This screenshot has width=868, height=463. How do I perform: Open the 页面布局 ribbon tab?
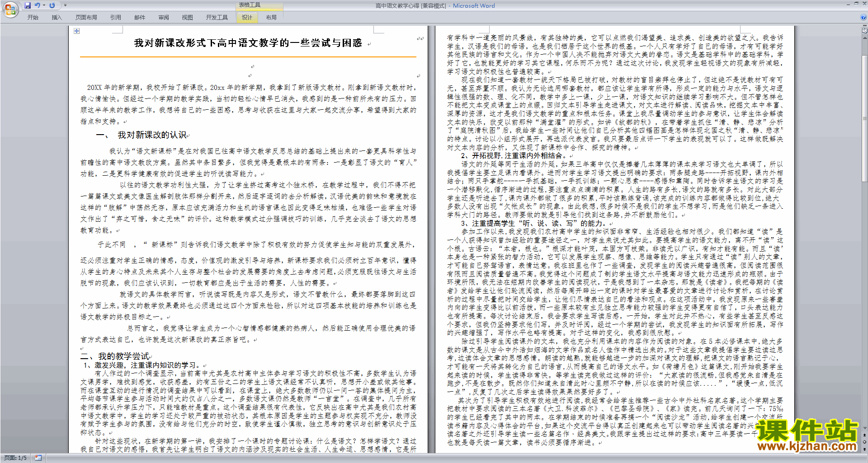coord(86,18)
